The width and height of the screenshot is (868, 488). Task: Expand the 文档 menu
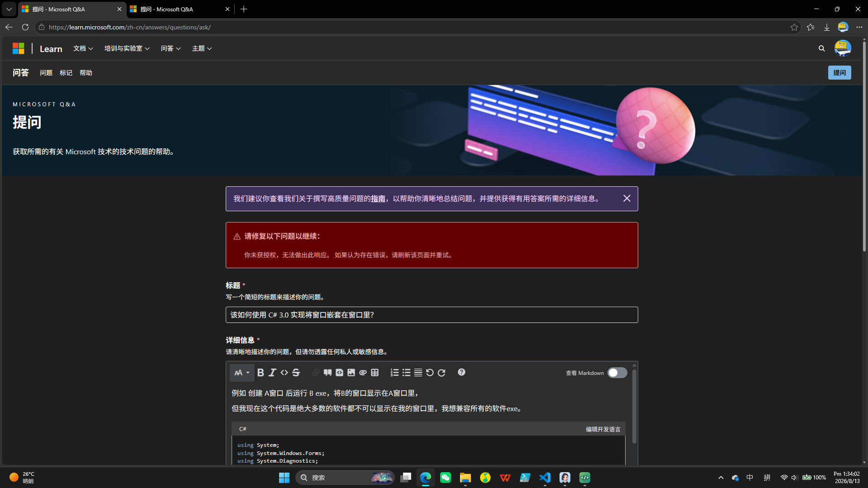(83, 48)
